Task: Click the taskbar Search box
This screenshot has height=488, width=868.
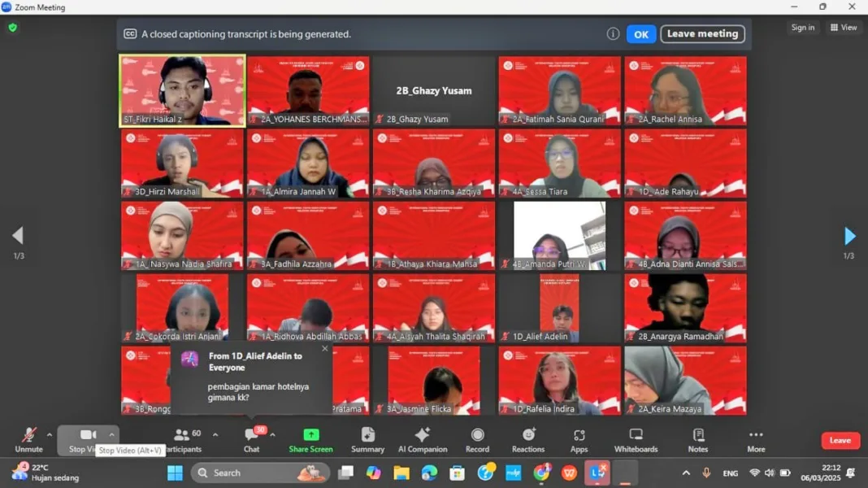Action: point(260,473)
